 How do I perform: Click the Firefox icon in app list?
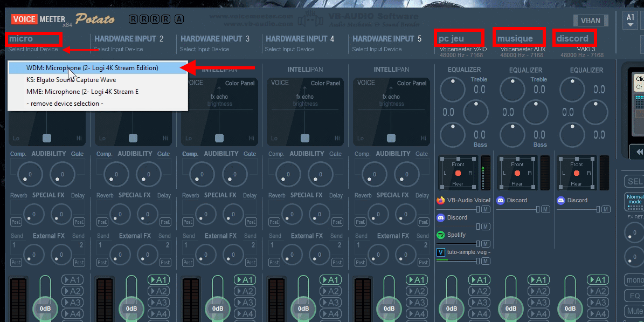(x=440, y=201)
